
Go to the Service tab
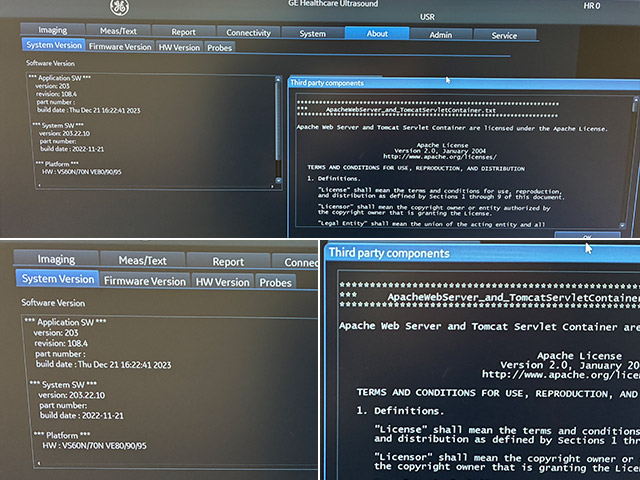pos(504,36)
